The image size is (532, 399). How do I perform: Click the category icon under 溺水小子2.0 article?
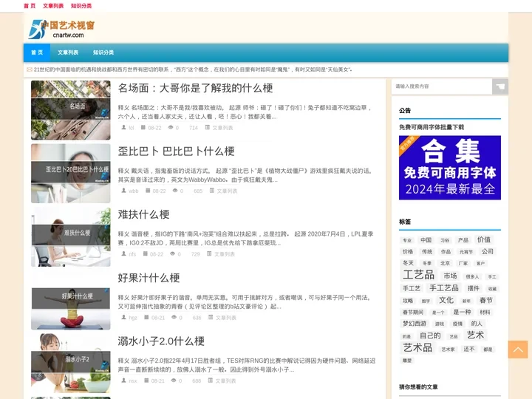tap(211, 381)
